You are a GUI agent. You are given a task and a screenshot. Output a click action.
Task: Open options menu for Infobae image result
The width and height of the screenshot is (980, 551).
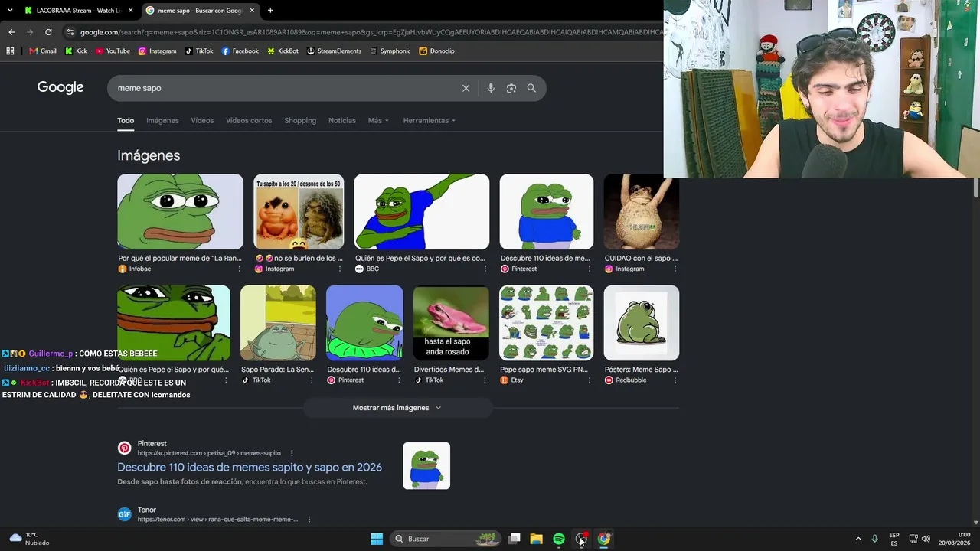tap(240, 269)
